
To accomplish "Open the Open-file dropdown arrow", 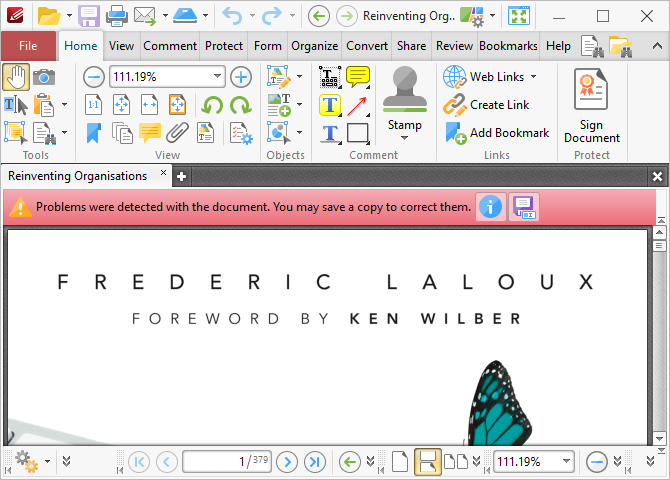I will (69, 16).
